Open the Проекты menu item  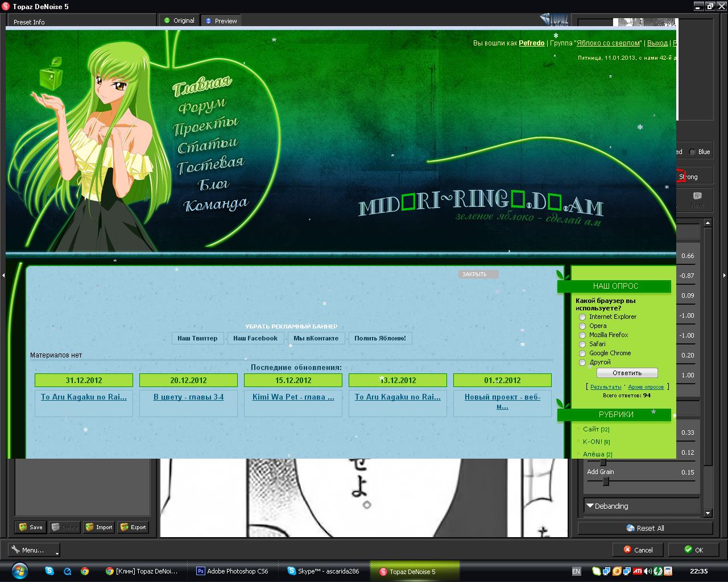[206, 125]
